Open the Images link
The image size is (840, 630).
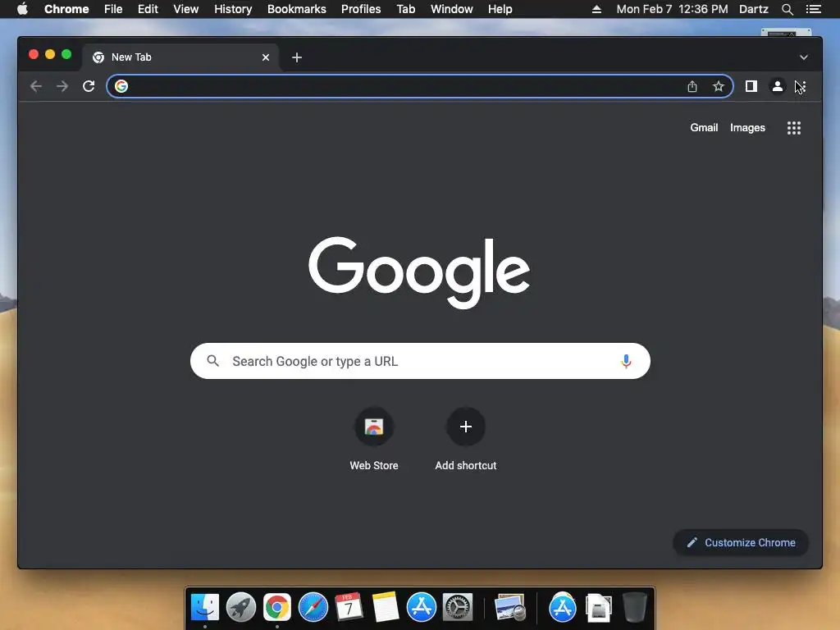pyautogui.click(x=747, y=127)
